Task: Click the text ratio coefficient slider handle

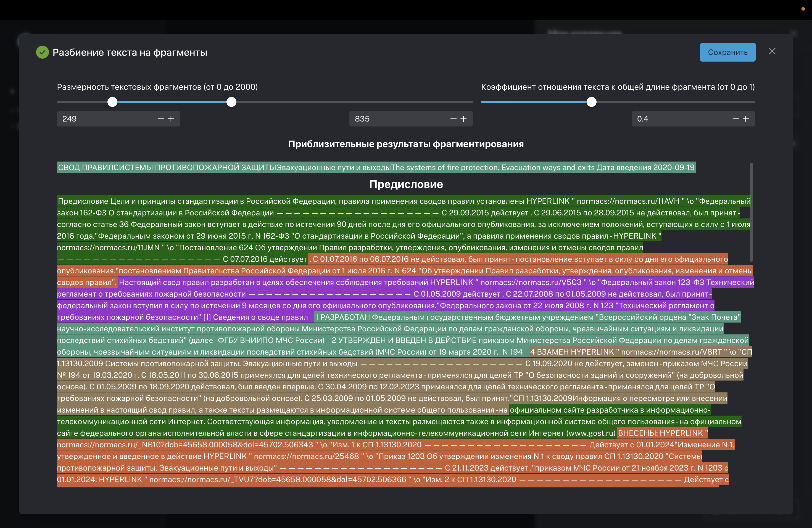Action: click(591, 102)
